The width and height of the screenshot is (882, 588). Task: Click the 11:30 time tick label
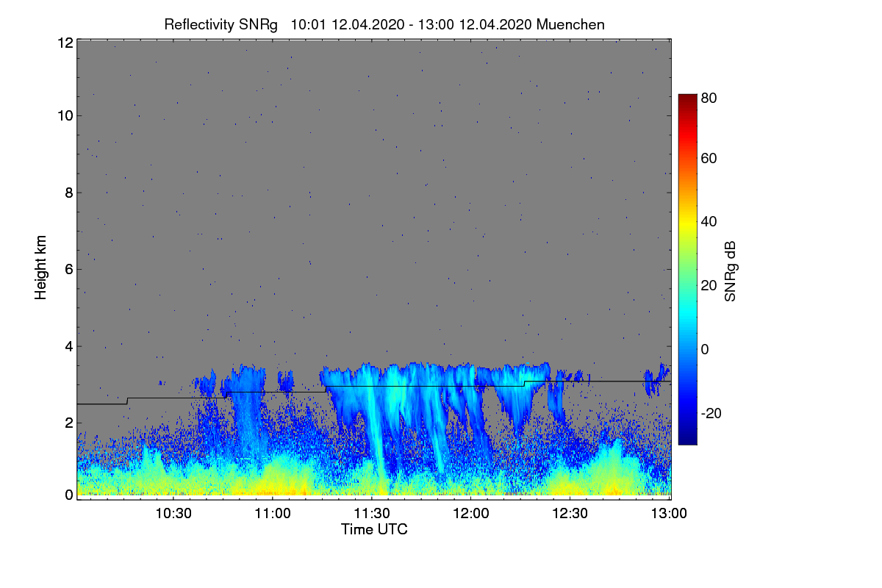click(x=372, y=513)
